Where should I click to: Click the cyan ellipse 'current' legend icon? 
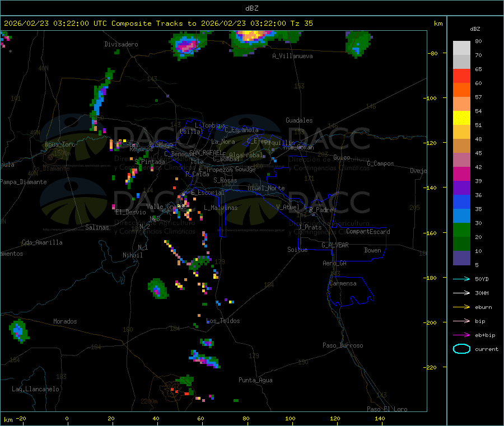[x=461, y=349]
